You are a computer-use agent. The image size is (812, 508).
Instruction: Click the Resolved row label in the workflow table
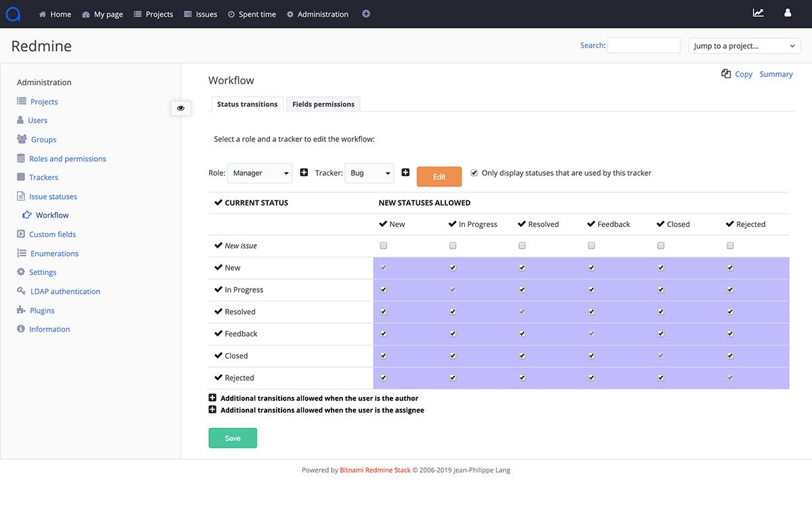click(x=240, y=312)
